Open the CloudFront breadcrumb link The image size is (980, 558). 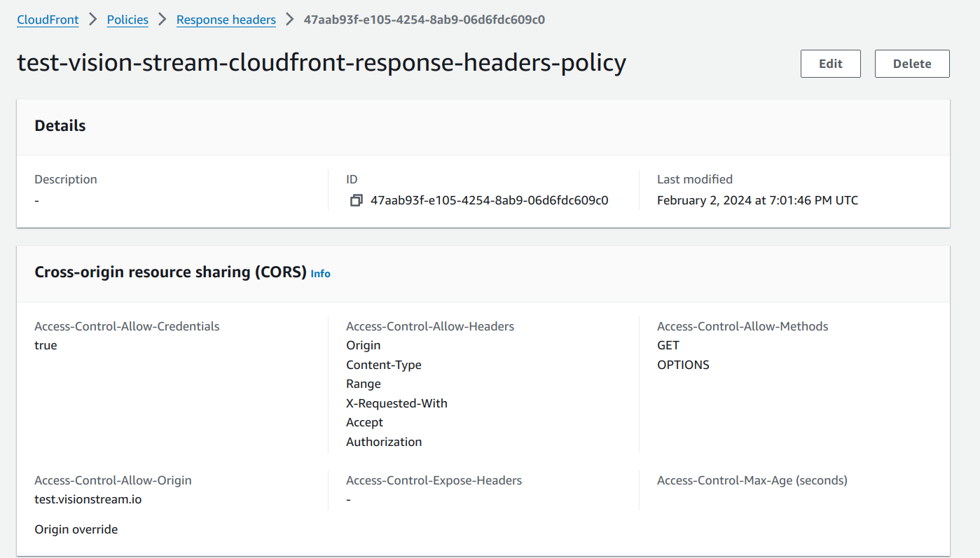click(x=47, y=20)
